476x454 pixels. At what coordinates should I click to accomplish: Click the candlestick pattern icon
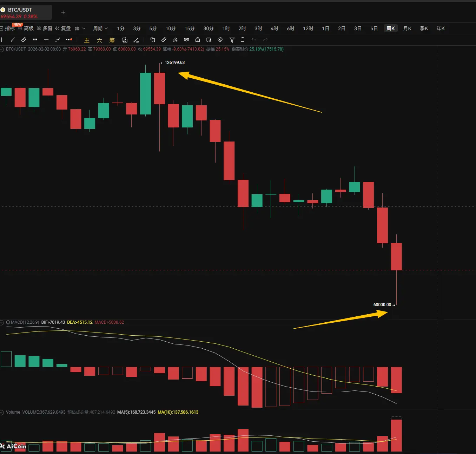[186, 40]
